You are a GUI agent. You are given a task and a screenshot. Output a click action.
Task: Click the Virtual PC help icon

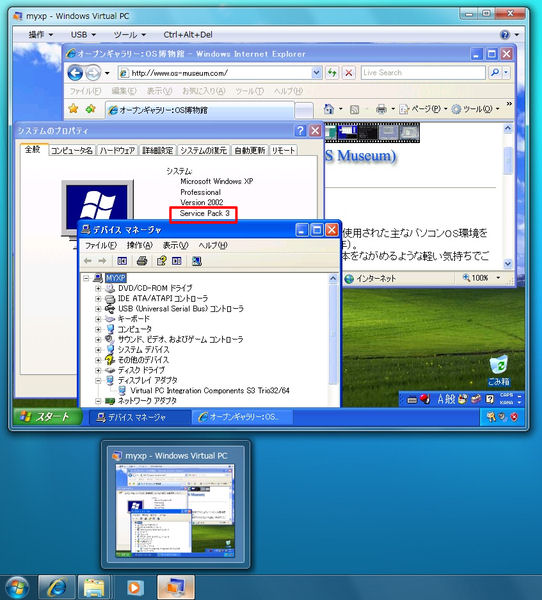(505, 35)
